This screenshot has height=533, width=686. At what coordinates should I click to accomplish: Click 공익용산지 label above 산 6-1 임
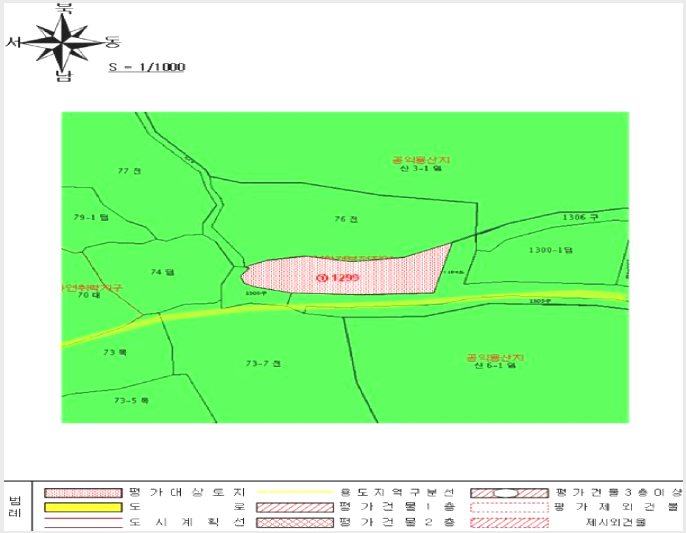click(x=495, y=358)
